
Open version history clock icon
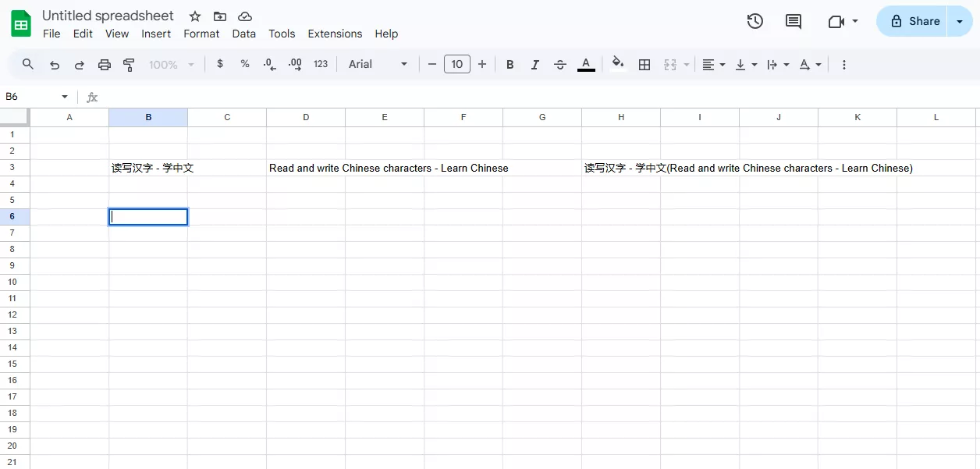tap(755, 21)
